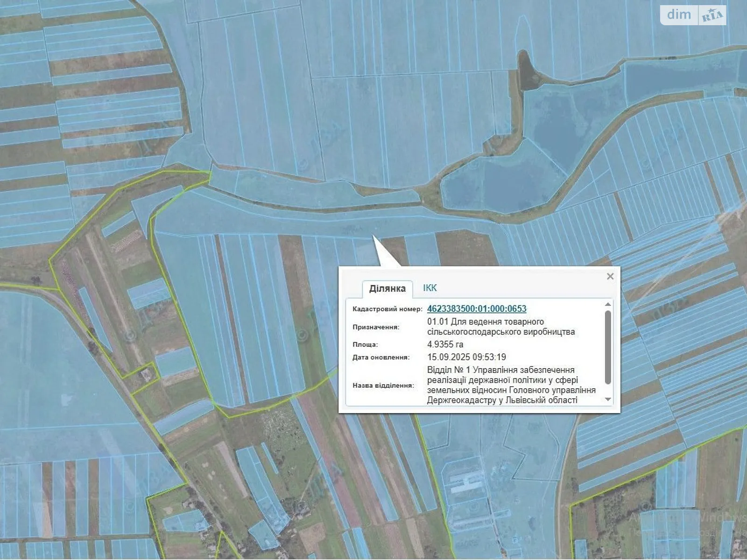The height and width of the screenshot is (560, 747).
Task: Click the Назва відділення label
Action: pyautogui.click(x=383, y=385)
